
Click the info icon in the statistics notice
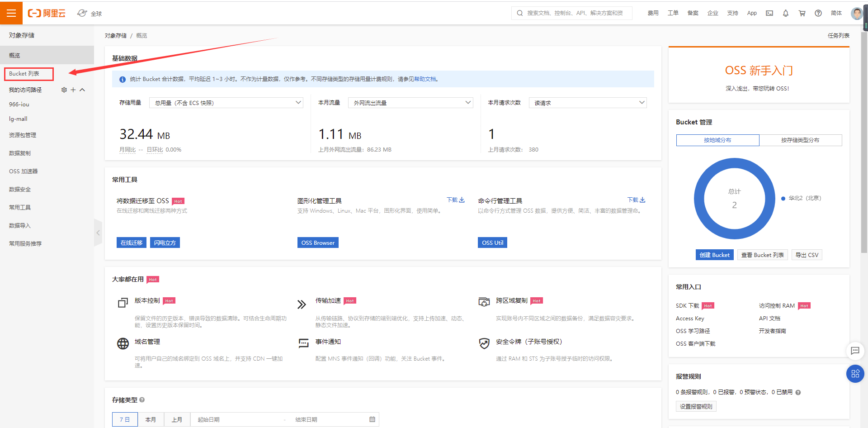[123, 79]
